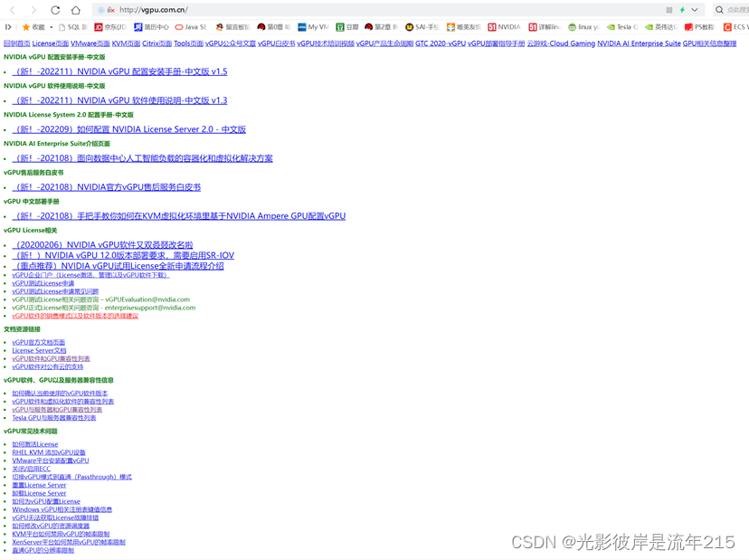The height and width of the screenshot is (560, 749).
Task: Open the 如何激活License link
Action: [35, 444]
